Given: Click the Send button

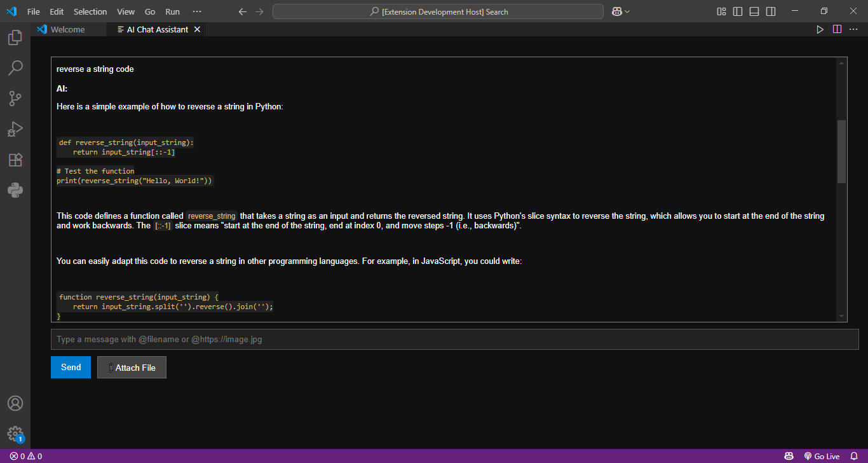Looking at the screenshot, I should 71,367.
